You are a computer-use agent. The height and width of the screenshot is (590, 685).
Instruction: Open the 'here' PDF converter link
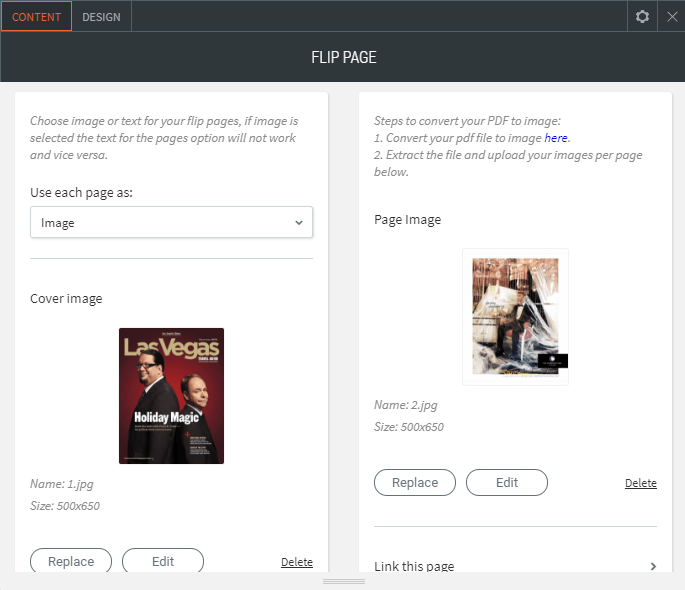[x=556, y=138]
